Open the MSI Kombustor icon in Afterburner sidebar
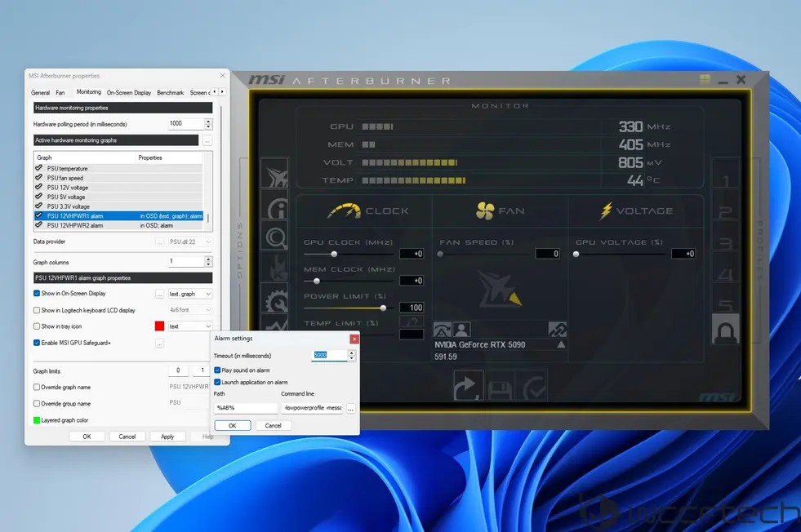 coord(275,175)
